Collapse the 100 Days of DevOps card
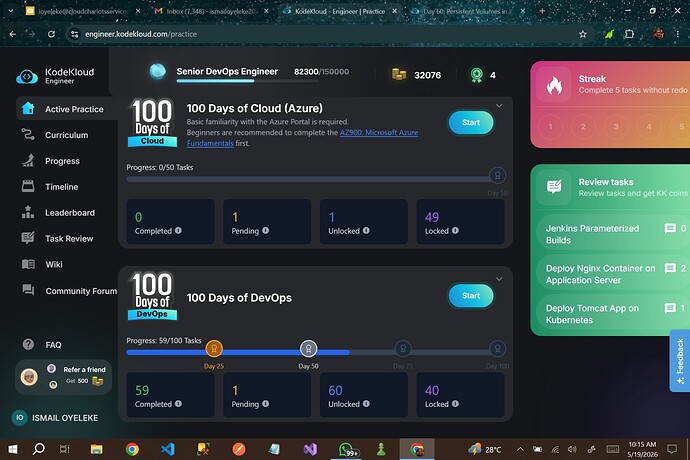 499,279
